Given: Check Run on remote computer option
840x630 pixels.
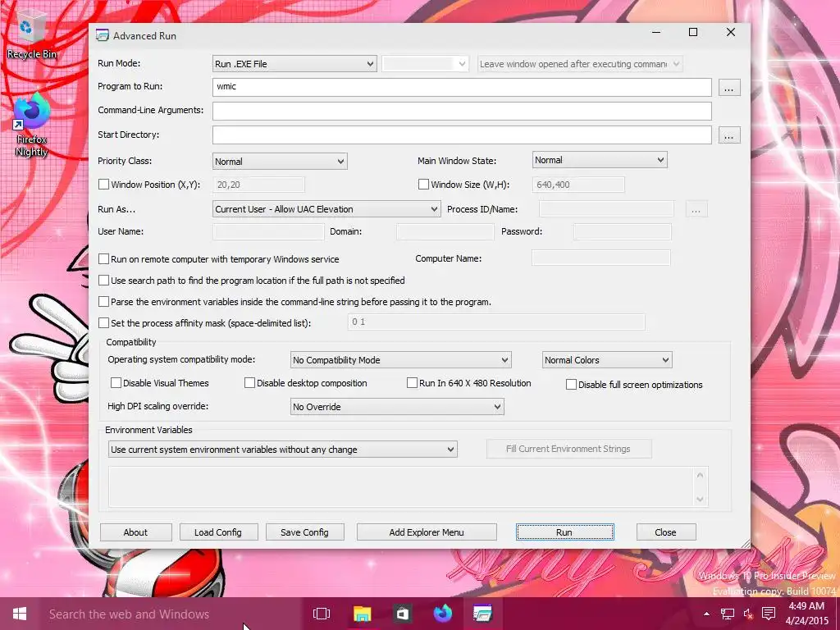Looking at the screenshot, I should [104, 258].
